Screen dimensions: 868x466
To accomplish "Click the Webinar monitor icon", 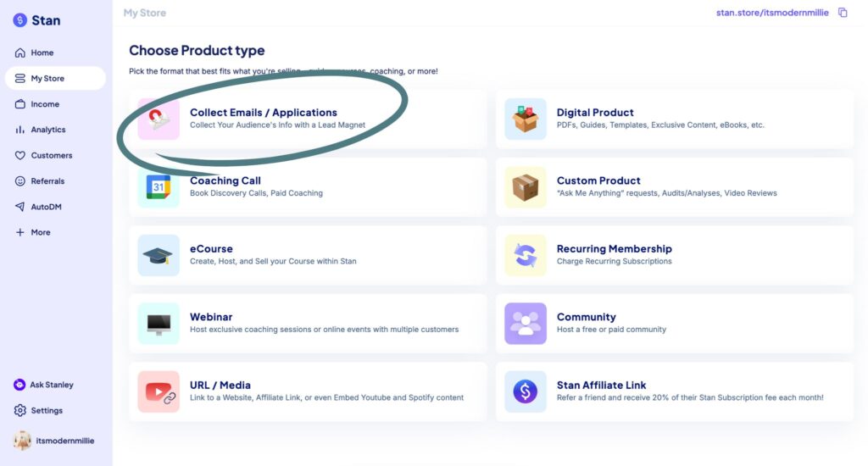I will (x=159, y=324).
